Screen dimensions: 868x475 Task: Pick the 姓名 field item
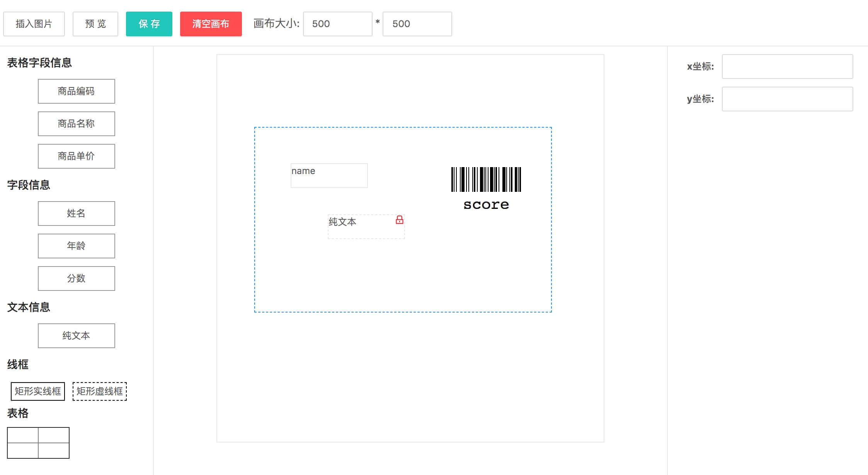(77, 214)
